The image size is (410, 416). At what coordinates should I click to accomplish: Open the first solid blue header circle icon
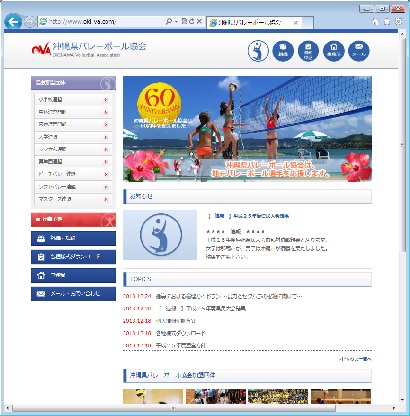pos(283,51)
